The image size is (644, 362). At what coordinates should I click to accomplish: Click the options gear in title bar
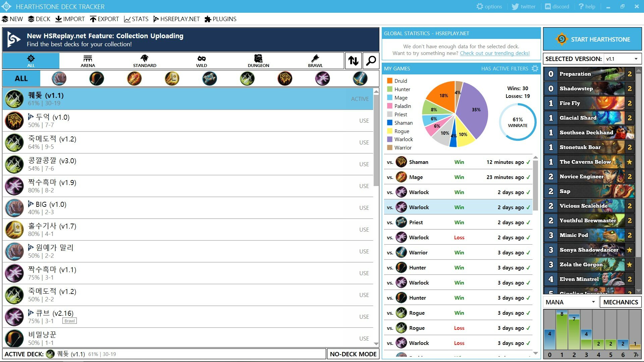pyautogui.click(x=480, y=6)
